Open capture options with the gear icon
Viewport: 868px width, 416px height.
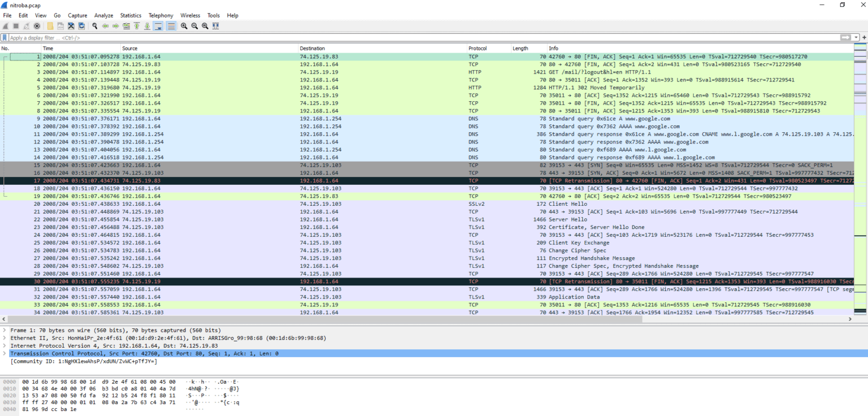tap(36, 26)
